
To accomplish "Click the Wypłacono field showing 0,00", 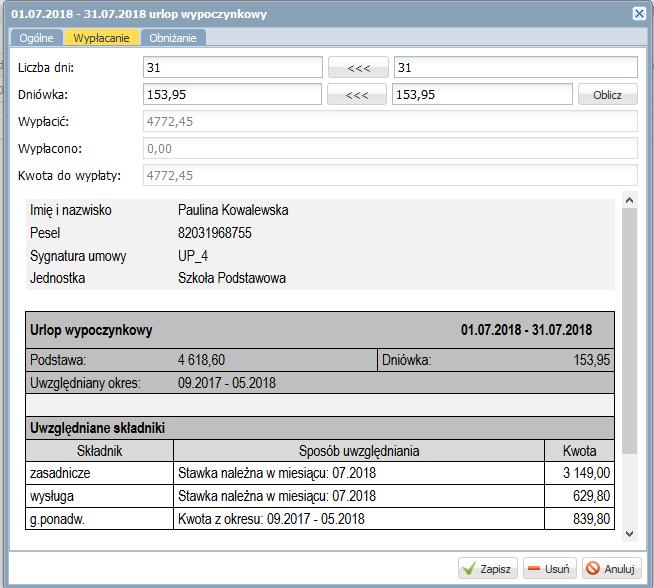I will click(x=390, y=148).
